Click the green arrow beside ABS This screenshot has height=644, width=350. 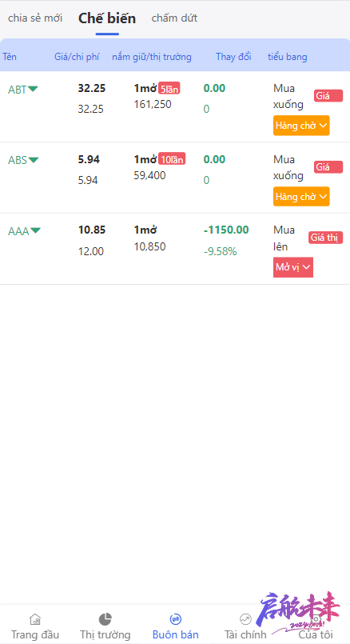coord(34,160)
